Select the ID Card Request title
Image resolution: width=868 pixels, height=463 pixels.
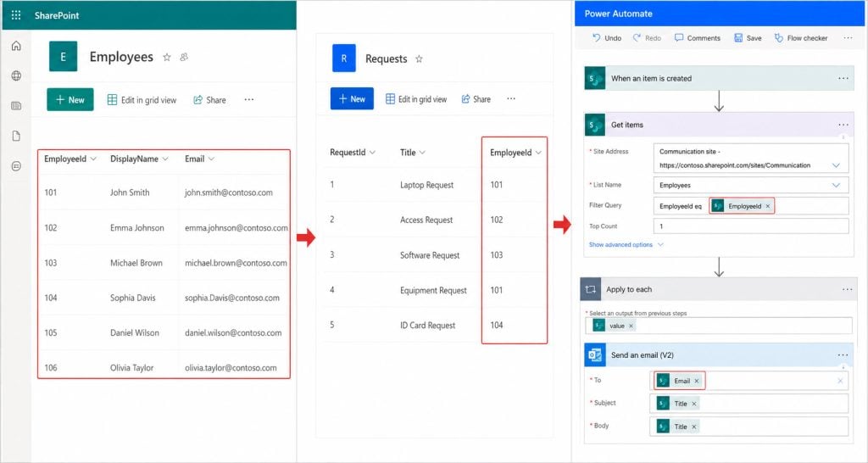coord(427,325)
